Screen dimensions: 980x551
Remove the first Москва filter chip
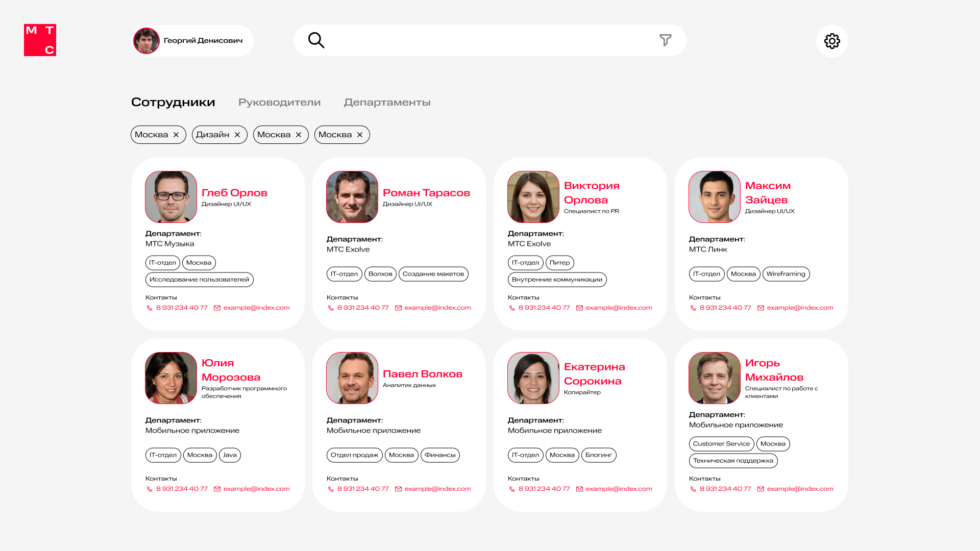point(176,135)
